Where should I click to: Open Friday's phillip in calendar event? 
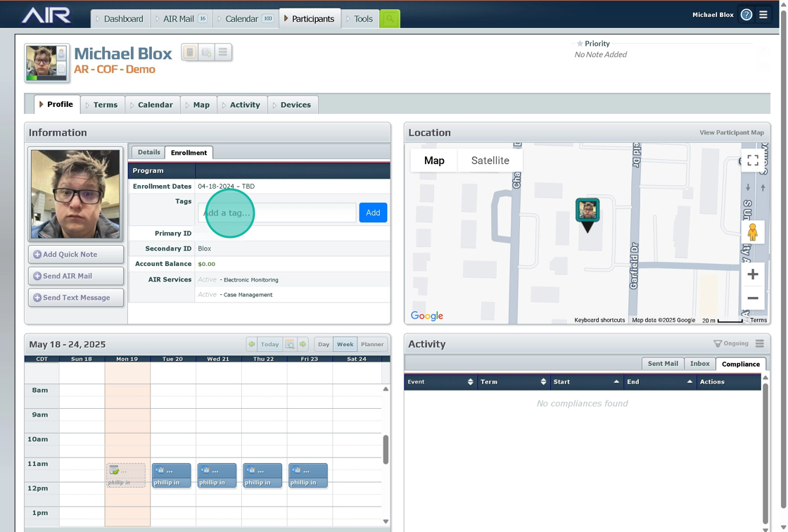coord(308,475)
